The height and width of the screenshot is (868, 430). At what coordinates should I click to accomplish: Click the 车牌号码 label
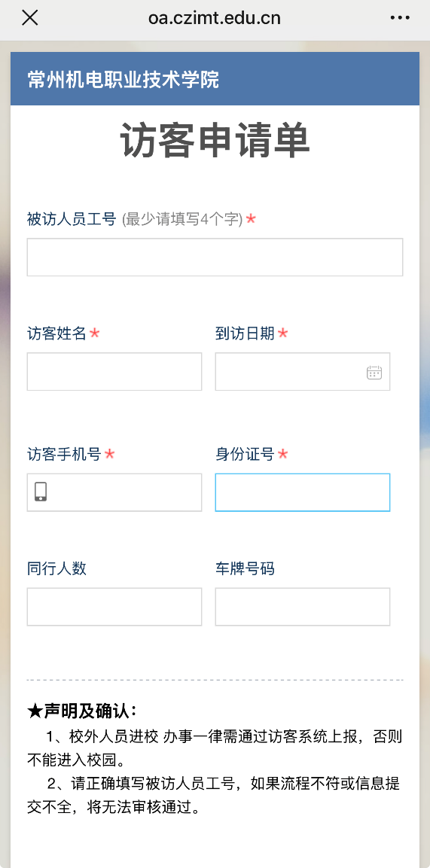click(x=245, y=568)
